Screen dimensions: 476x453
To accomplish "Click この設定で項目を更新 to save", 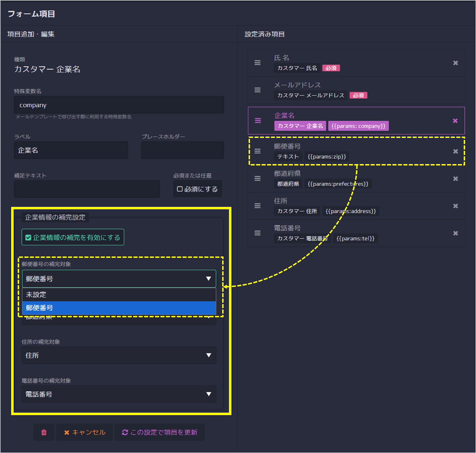I will (x=159, y=432).
